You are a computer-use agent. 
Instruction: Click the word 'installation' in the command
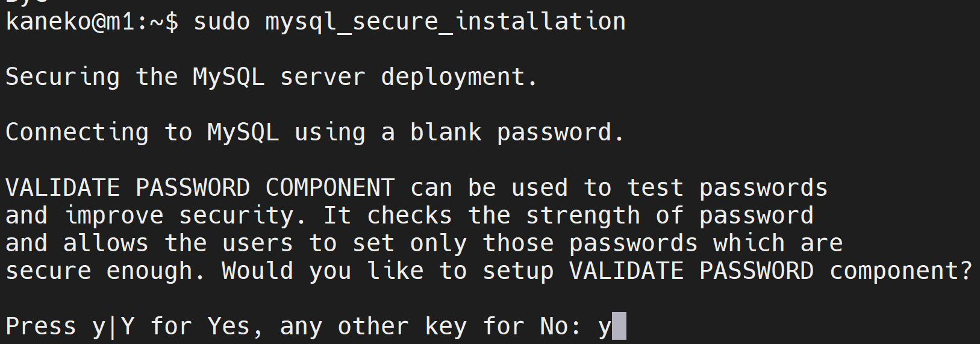coord(540,22)
